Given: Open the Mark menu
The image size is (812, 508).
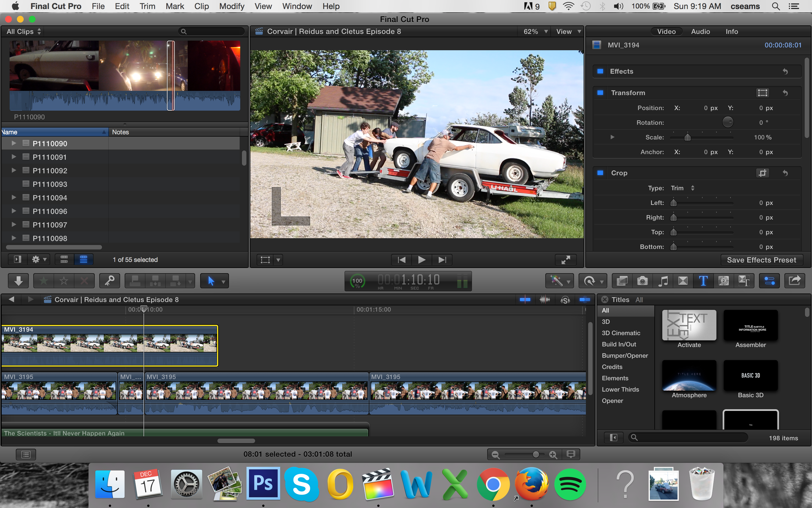Looking at the screenshot, I should click(175, 6).
